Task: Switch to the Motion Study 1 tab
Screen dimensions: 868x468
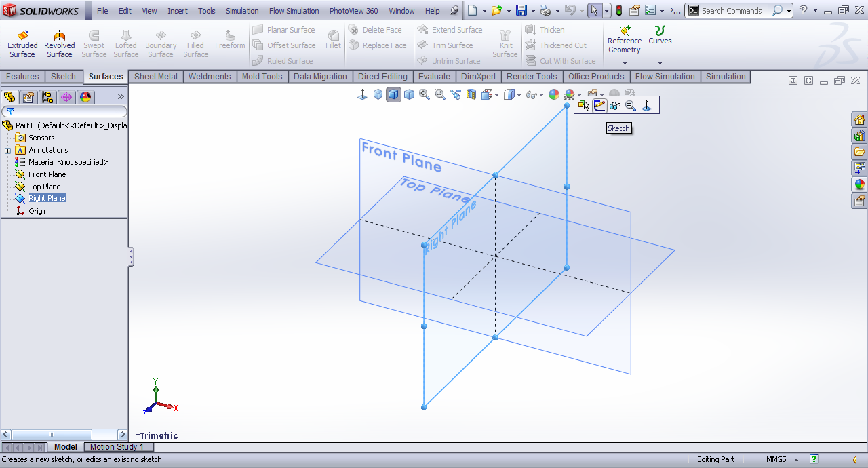Action: (x=117, y=447)
